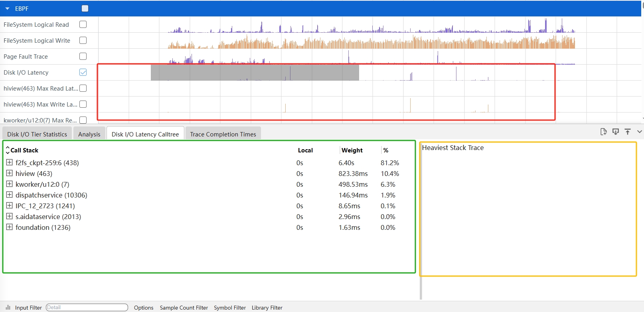
Task: Enable the FileSystem Logical Read checkbox
Action: [x=83, y=24]
